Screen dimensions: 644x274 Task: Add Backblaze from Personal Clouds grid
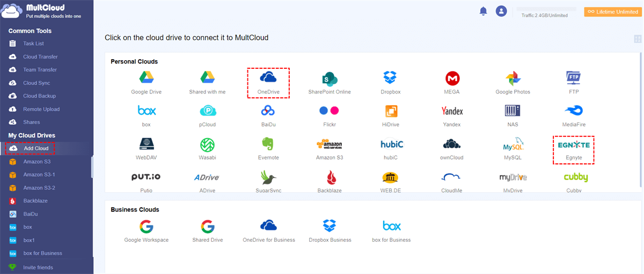(330, 182)
